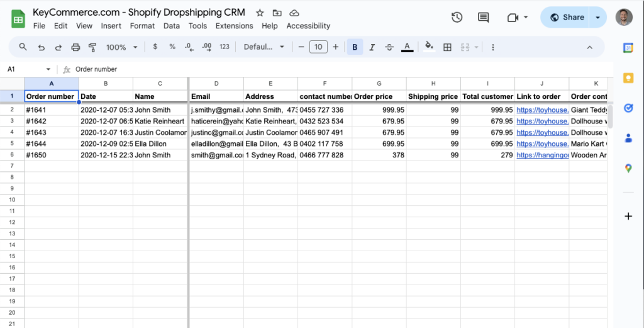Toggle strikethrough formatting
This screenshot has height=328, width=644.
tap(389, 47)
